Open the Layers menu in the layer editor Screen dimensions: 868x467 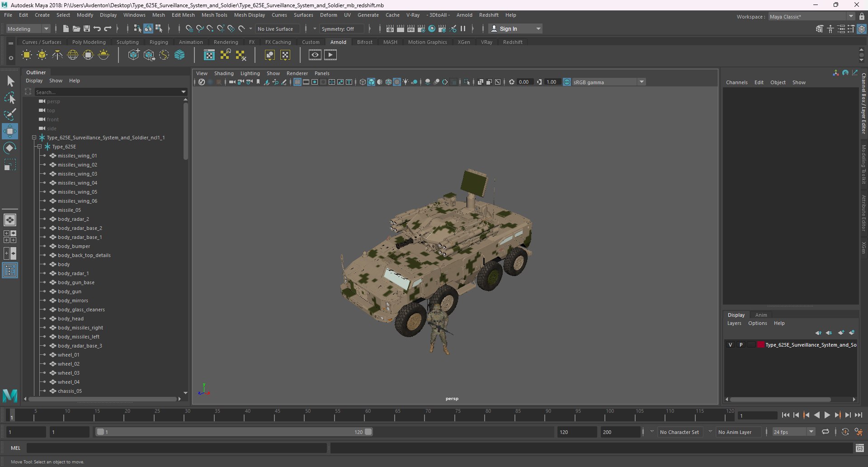[734, 323]
